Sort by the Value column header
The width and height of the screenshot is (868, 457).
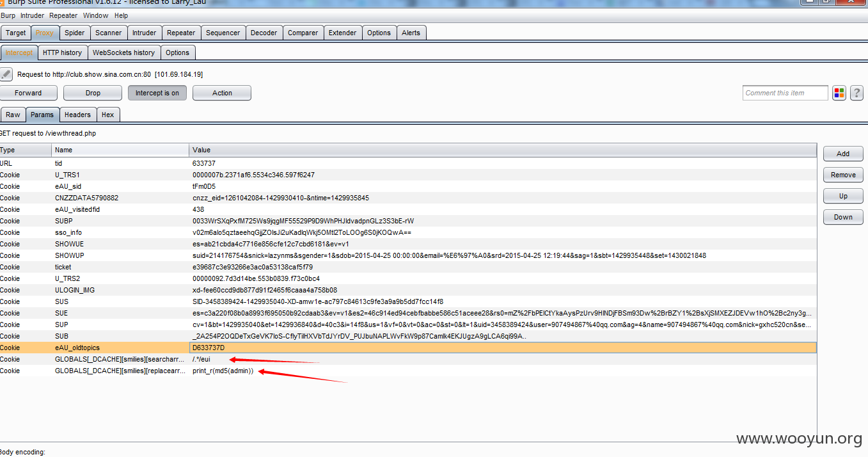(503, 150)
